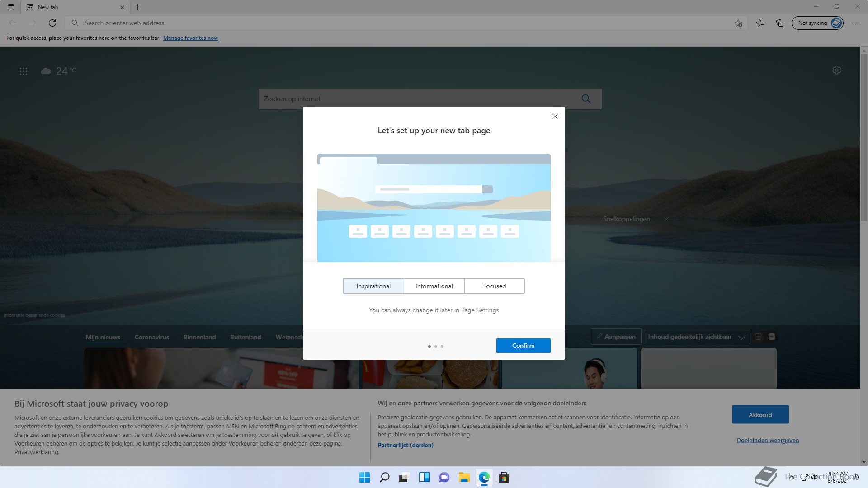Image resolution: width=868 pixels, height=488 pixels.
Task: Click the 24°C weather widget
Action: 59,71
